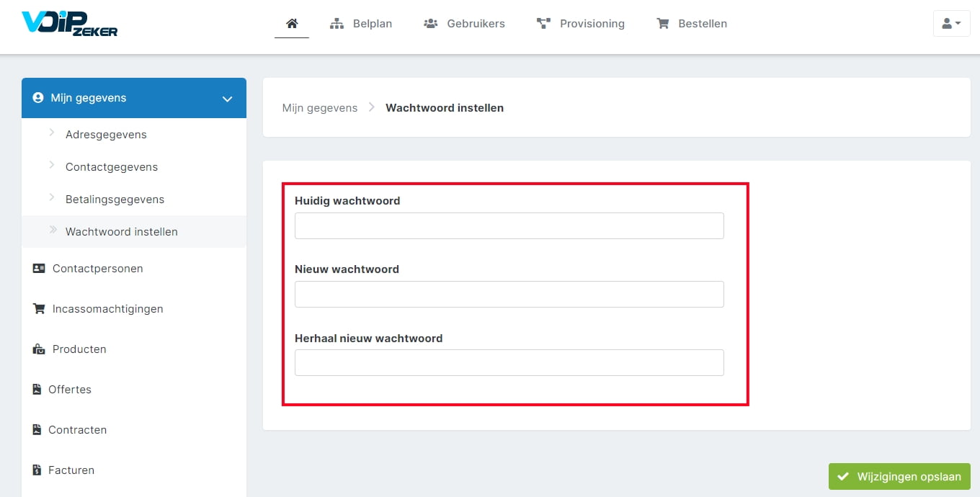Click the Offertes document icon
Screen dimensions: 980x497
[37, 390]
